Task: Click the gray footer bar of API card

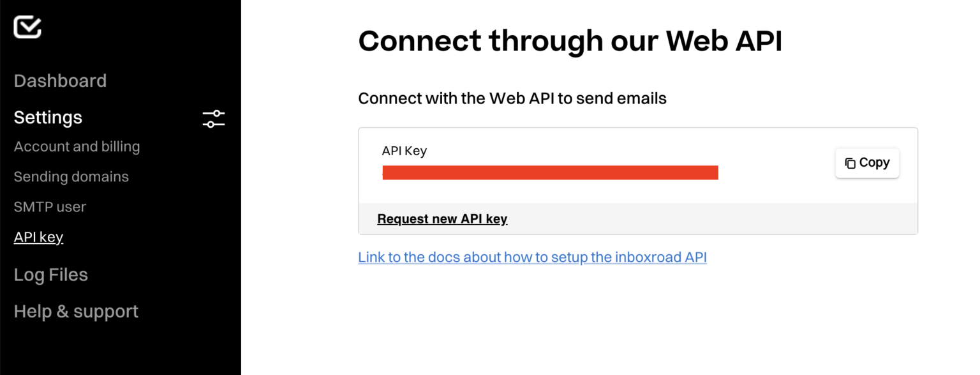Action: pyautogui.click(x=702, y=219)
